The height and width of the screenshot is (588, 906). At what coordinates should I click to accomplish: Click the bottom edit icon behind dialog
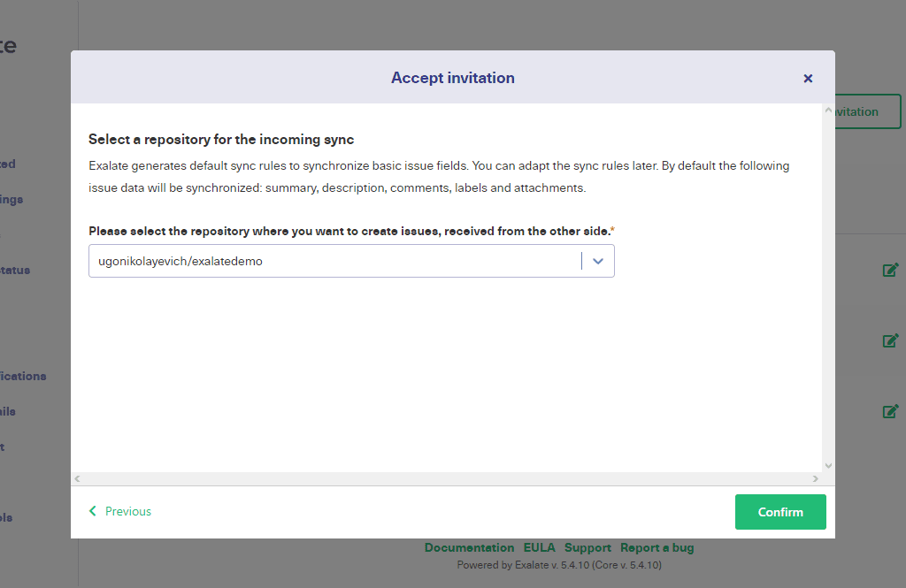890,411
